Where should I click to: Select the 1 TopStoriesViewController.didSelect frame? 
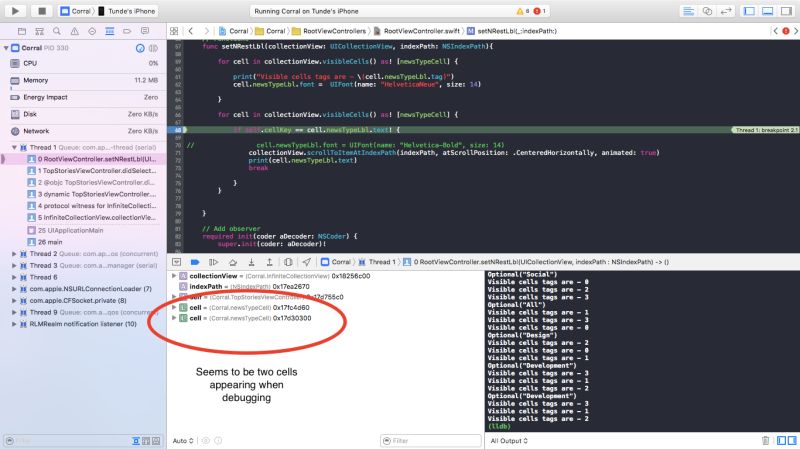[91, 171]
